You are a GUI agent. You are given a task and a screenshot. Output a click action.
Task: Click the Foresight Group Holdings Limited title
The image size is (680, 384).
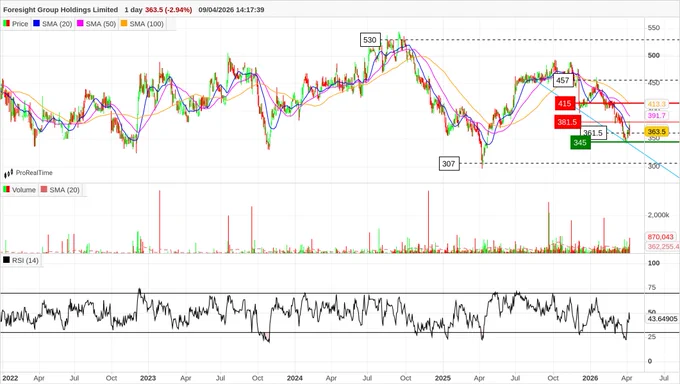point(60,10)
